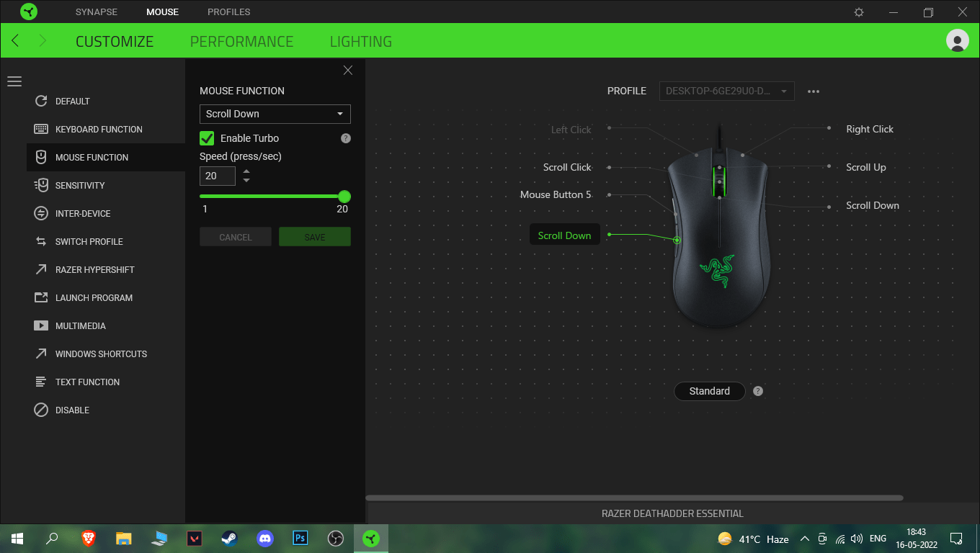Go back with the left arrow
This screenshot has width=980, height=553.
click(16, 40)
